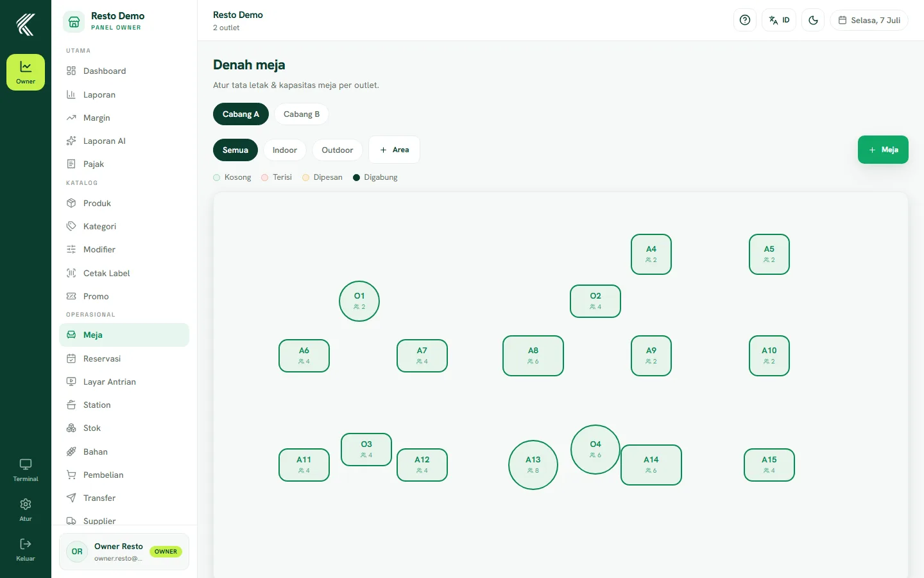Select round table A13 on floor plan

[533, 465]
